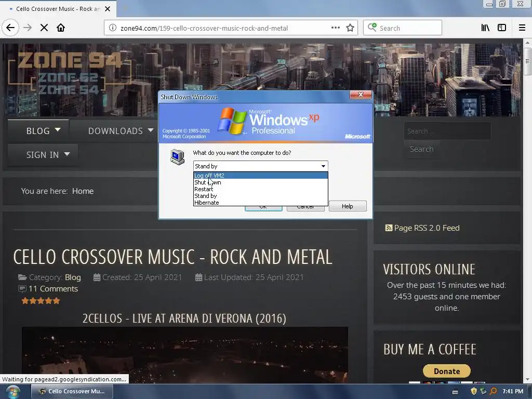
Task: Open the browser home page icon
Action: (x=61, y=28)
